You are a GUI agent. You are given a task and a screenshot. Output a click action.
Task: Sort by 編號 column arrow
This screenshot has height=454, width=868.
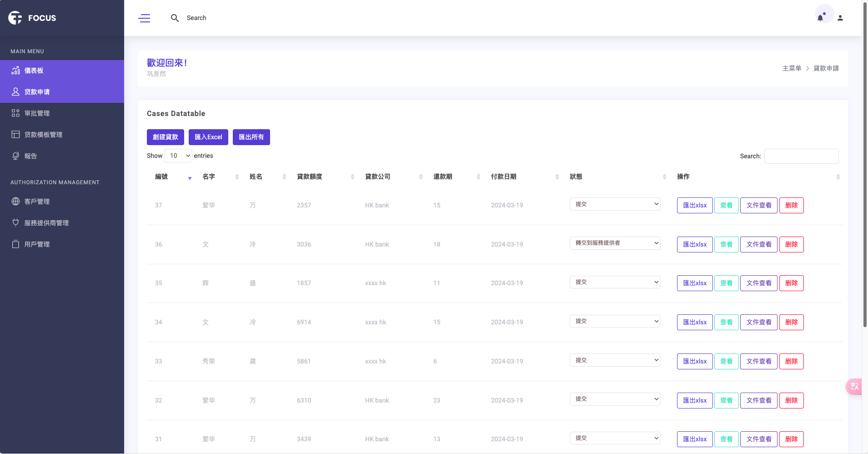coord(190,177)
